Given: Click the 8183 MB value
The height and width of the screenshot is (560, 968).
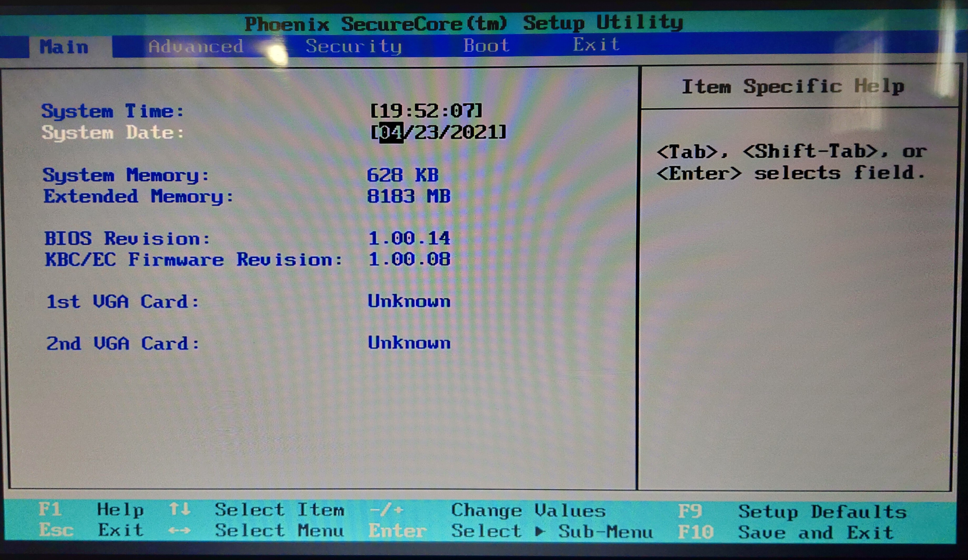Looking at the screenshot, I should (x=409, y=196).
